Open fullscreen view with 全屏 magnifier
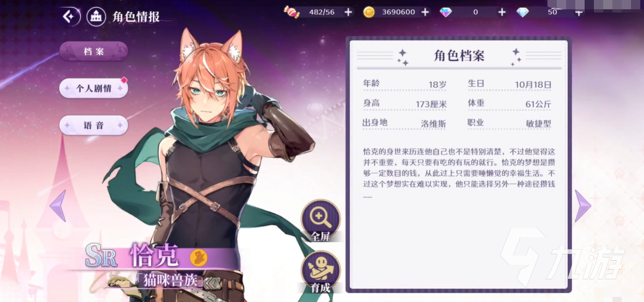The height and width of the screenshot is (302, 644). (x=321, y=221)
